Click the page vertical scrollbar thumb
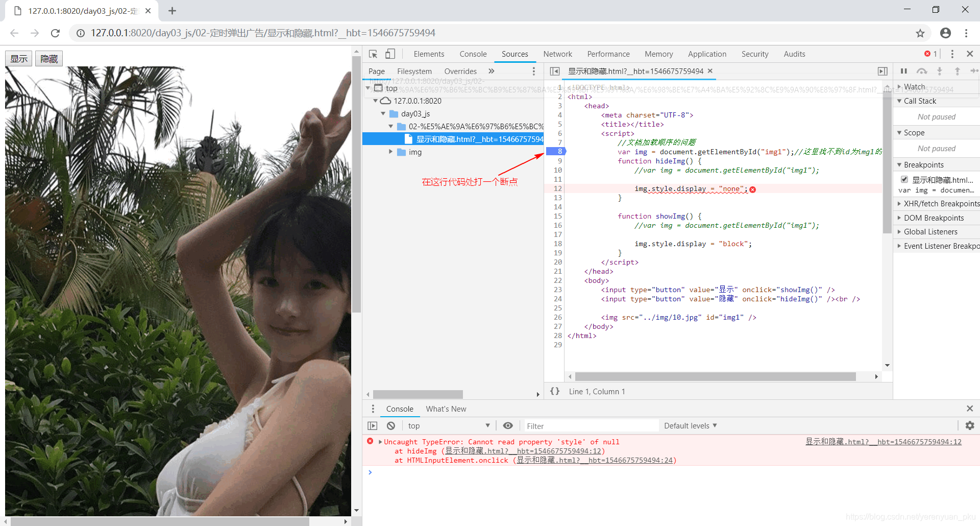This screenshot has height=526, width=980. click(356, 184)
